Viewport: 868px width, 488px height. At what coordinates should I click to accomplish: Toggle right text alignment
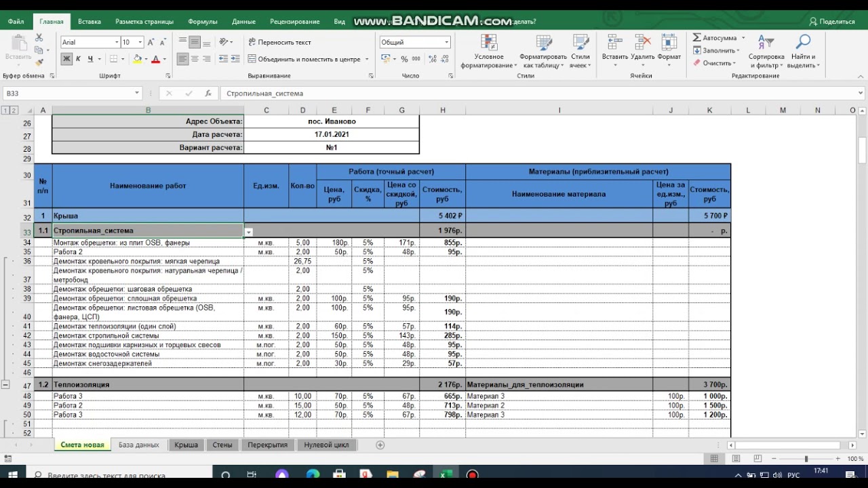[x=206, y=59]
